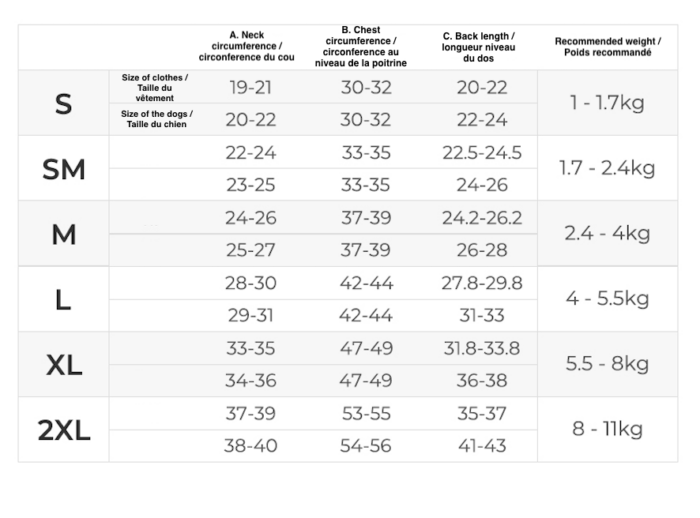Screen dimensions: 700x518
Task: Click the 5.5 - 8kg weight cell
Action: pos(607,364)
